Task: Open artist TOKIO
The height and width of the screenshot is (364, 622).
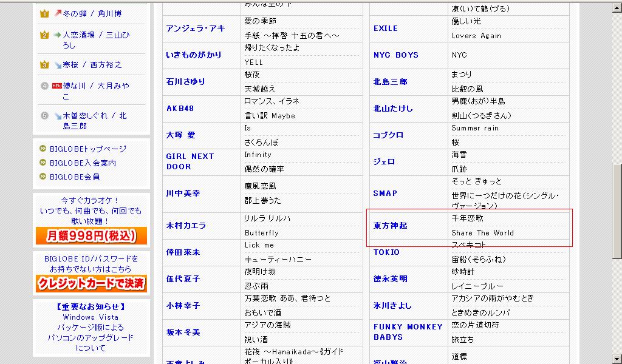Action: click(386, 252)
